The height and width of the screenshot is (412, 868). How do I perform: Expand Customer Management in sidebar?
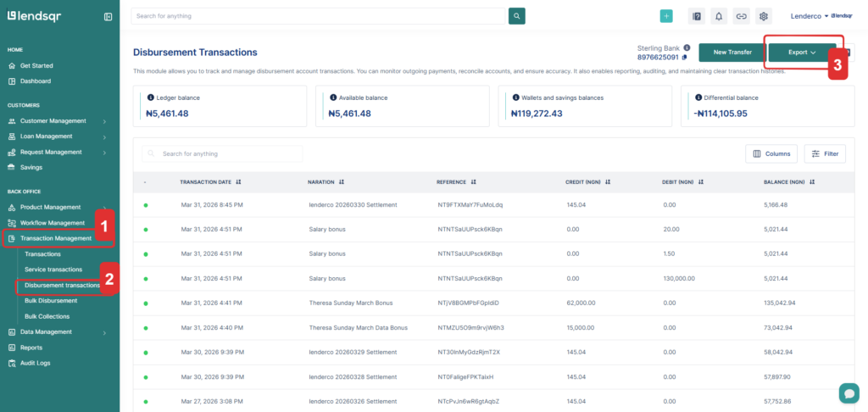56,120
